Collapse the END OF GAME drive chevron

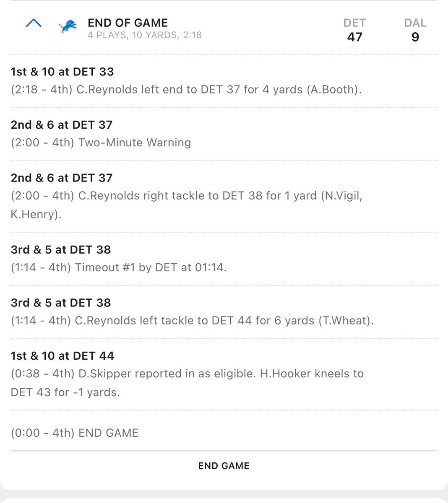point(34,23)
